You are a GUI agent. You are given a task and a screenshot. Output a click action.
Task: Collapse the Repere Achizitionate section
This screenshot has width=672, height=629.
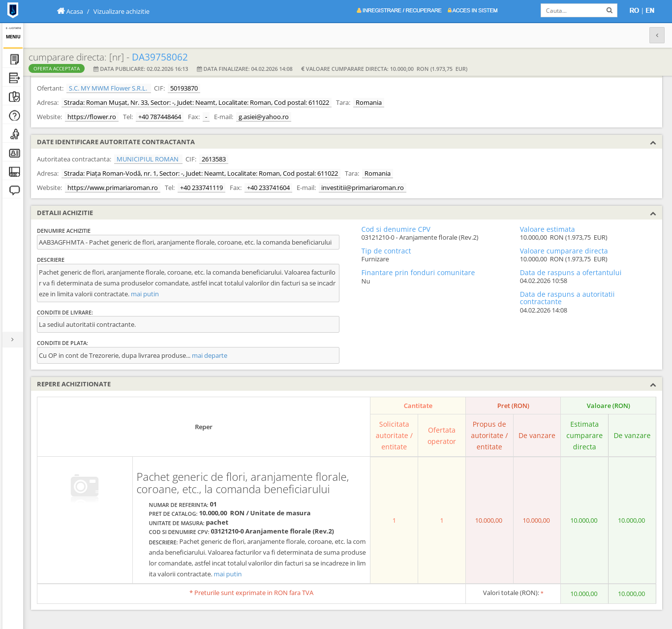click(653, 385)
